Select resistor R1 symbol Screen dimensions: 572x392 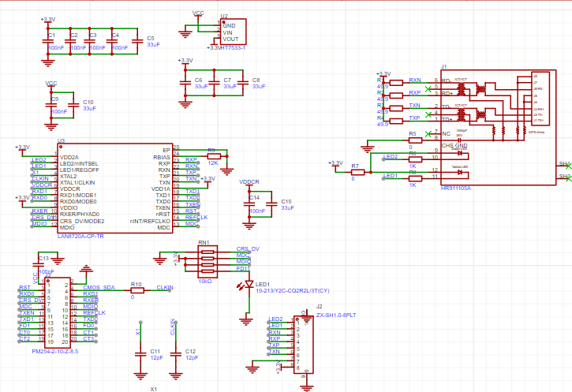[396, 83]
